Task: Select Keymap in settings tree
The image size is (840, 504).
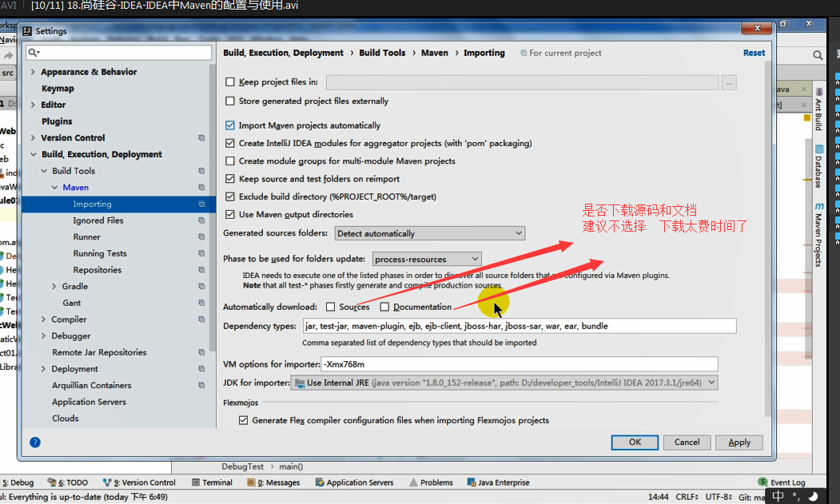Action: 58,89
